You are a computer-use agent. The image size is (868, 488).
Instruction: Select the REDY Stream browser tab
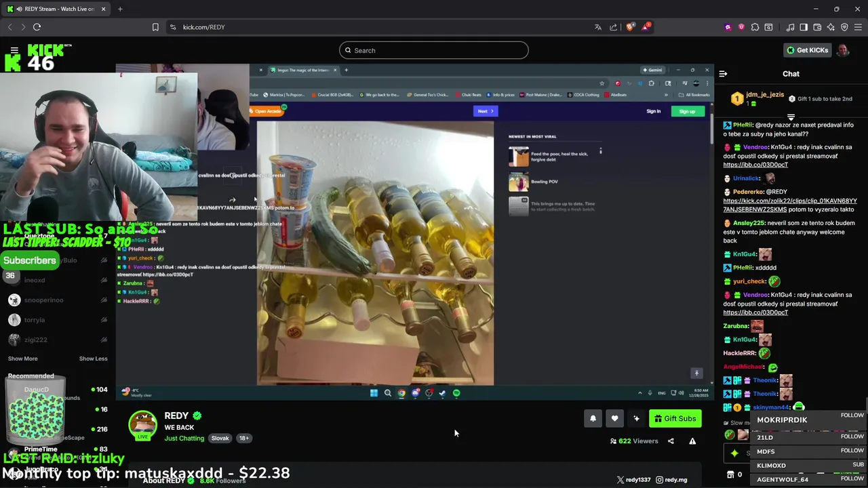pyautogui.click(x=57, y=9)
